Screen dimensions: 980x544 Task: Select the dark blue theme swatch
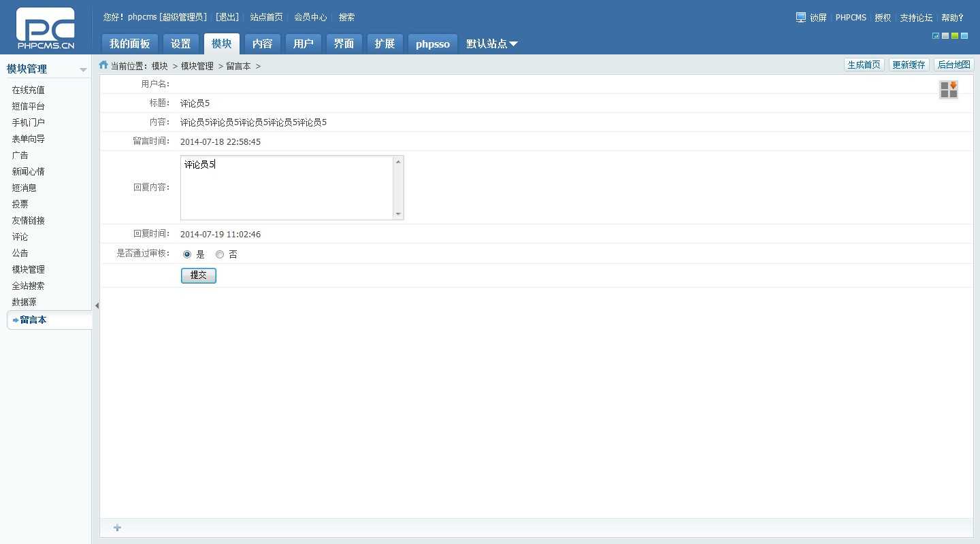[936, 35]
